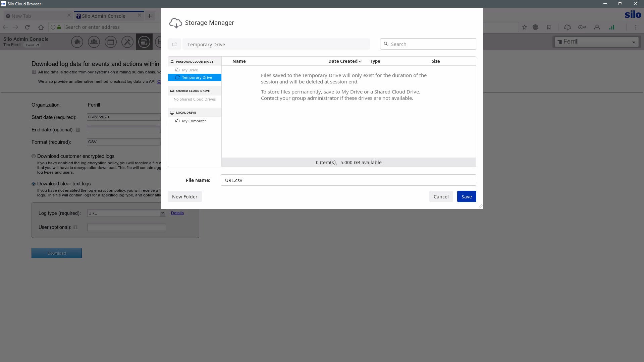Click the key password icon

582,27
